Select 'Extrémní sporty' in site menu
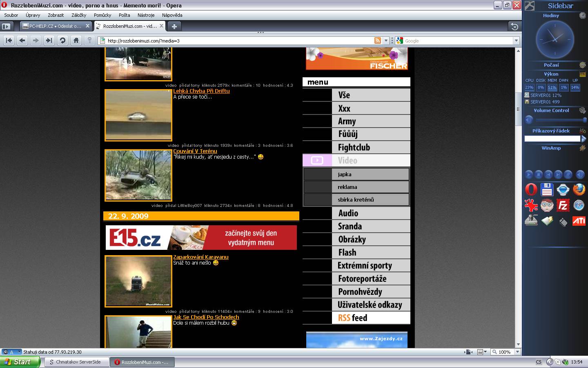 (365, 266)
